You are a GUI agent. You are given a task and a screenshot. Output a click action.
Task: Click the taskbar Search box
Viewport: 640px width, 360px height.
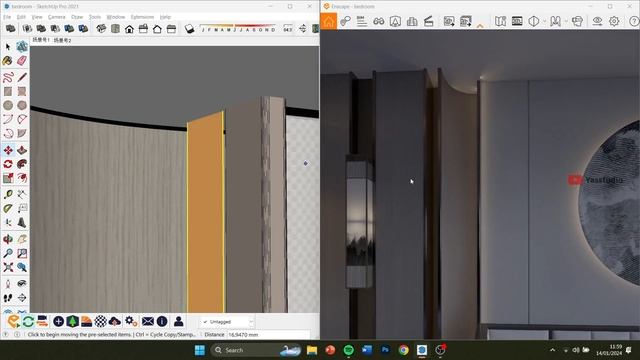point(256,350)
